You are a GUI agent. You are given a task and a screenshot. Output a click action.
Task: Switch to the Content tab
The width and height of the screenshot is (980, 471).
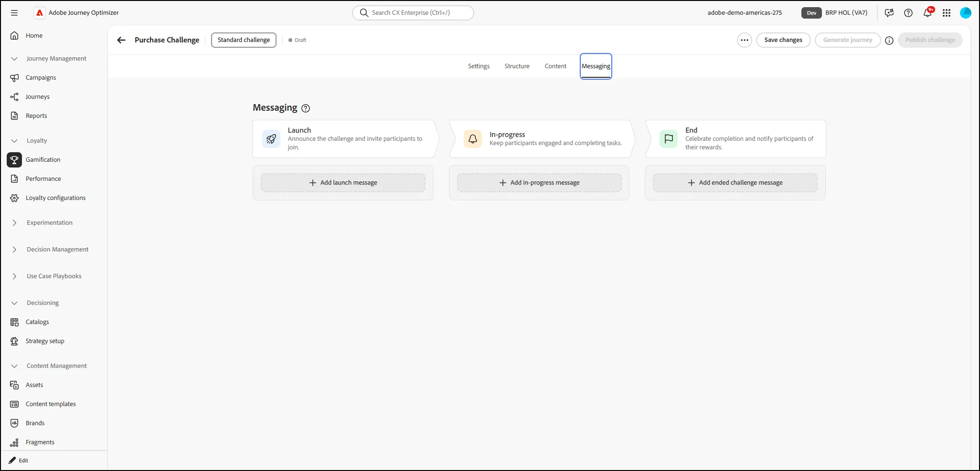point(555,66)
